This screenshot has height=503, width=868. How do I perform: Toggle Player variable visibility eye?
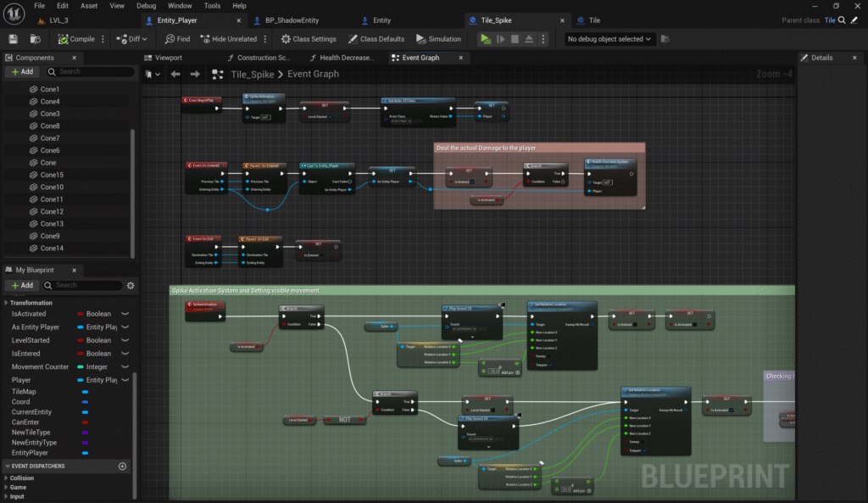(x=125, y=380)
